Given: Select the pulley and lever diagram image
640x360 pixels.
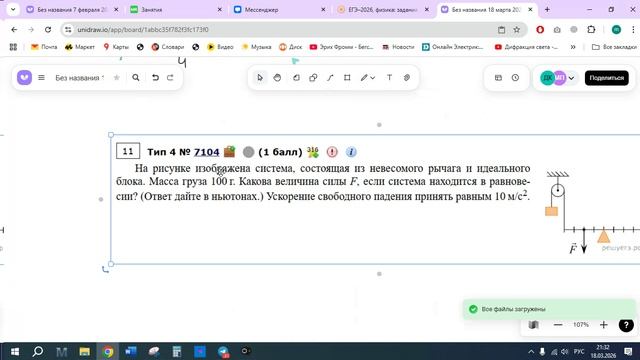Looking at the screenshot, I should click(592, 212).
